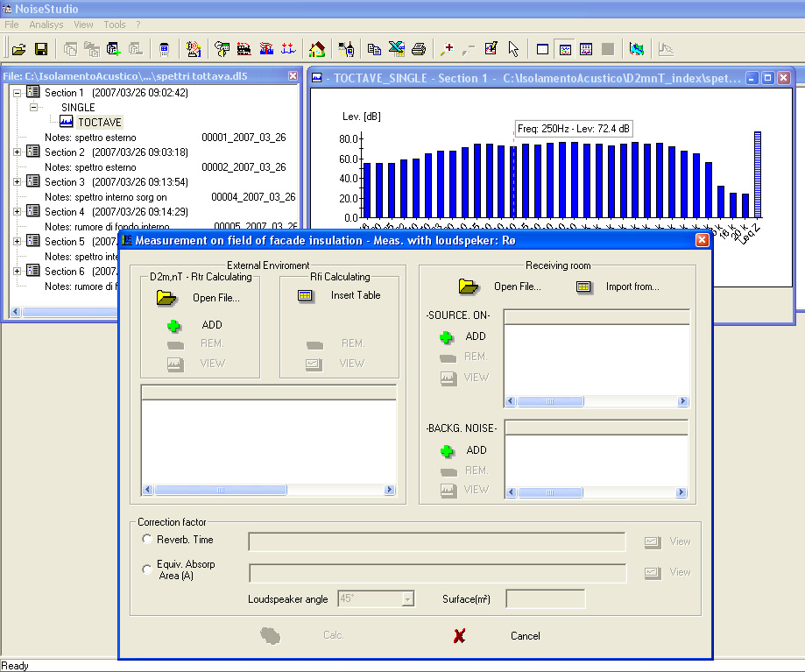Click the Import from table icon
Image resolution: width=805 pixels, height=672 pixels.
pyautogui.click(x=583, y=286)
